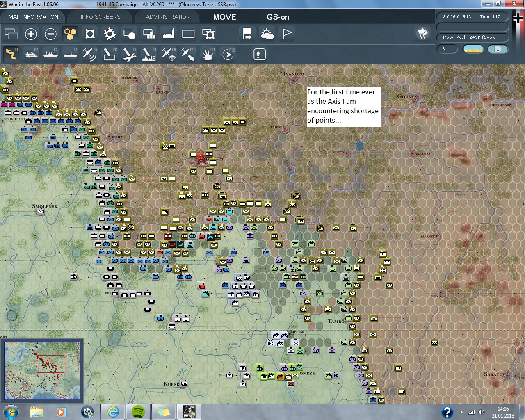Toggle the factory icon in the toolbar
525x420 pixels.
(x=169, y=34)
